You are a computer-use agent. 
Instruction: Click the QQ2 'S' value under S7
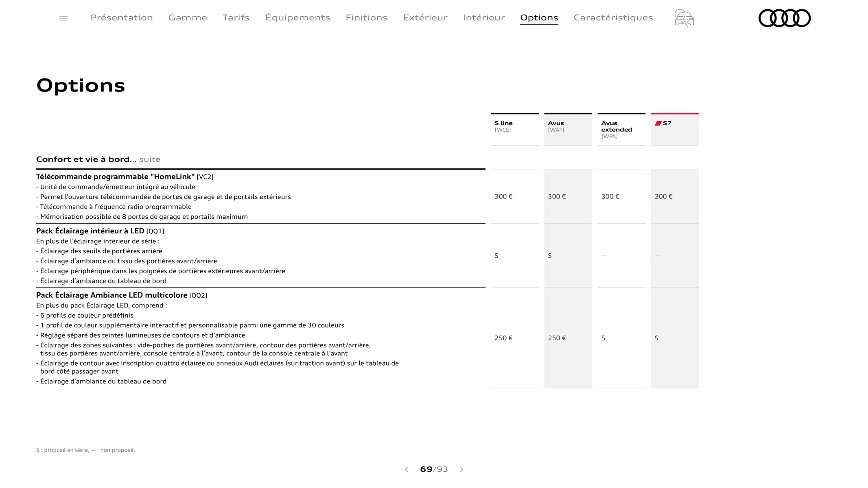pos(656,338)
